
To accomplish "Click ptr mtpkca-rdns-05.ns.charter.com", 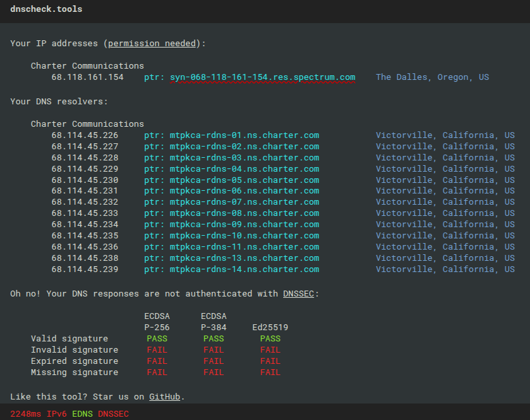I will coord(244,180).
